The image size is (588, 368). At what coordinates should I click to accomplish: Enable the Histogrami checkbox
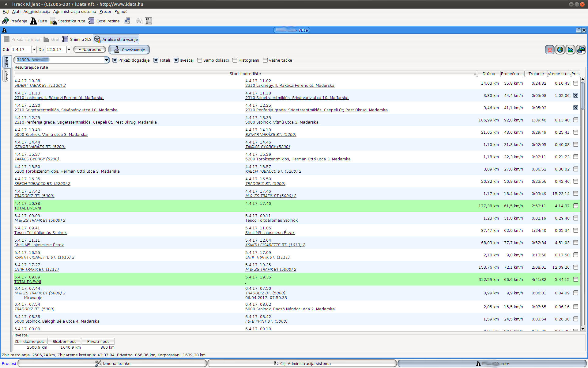(x=235, y=60)
